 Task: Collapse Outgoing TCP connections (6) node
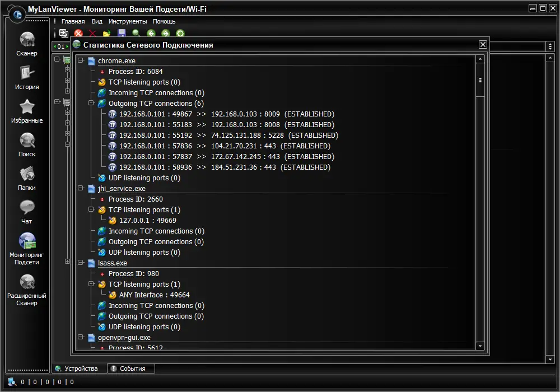point(91,103)
